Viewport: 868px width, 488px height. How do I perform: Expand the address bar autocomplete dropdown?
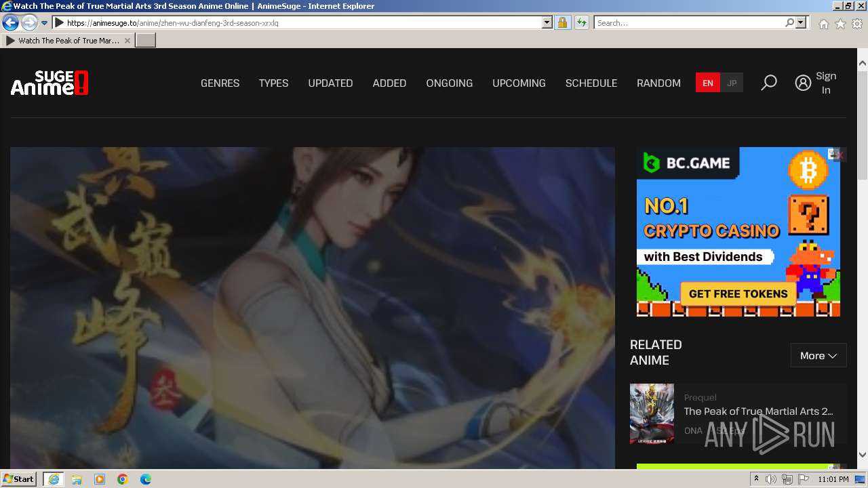click(547, 22)
